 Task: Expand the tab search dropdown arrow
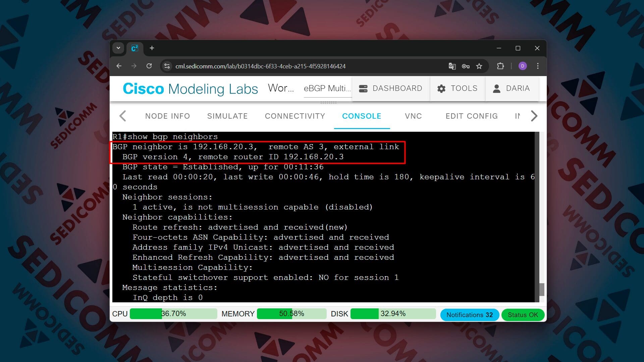coord(118,48)
